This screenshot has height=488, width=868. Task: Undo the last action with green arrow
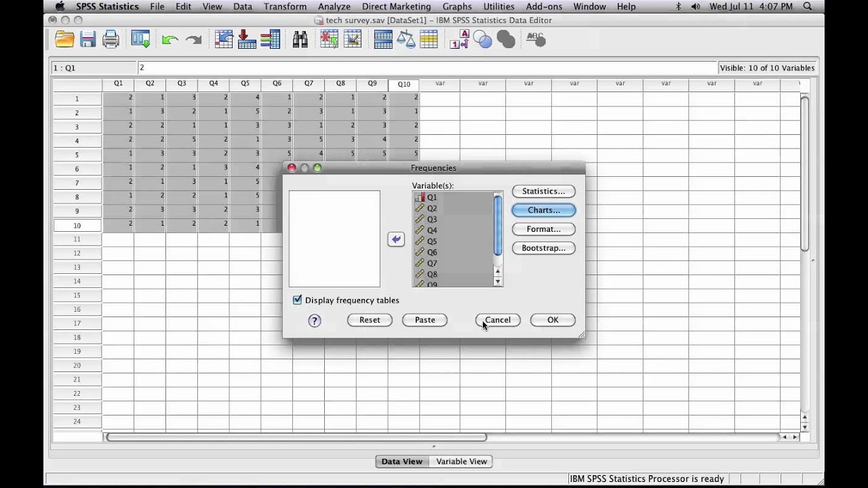(170, 40)
